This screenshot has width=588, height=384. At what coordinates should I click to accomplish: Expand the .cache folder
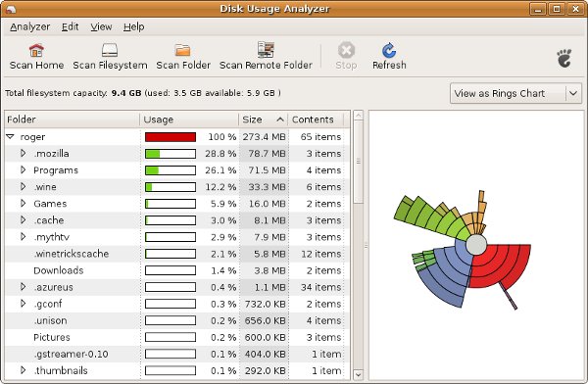pos(24,219)
